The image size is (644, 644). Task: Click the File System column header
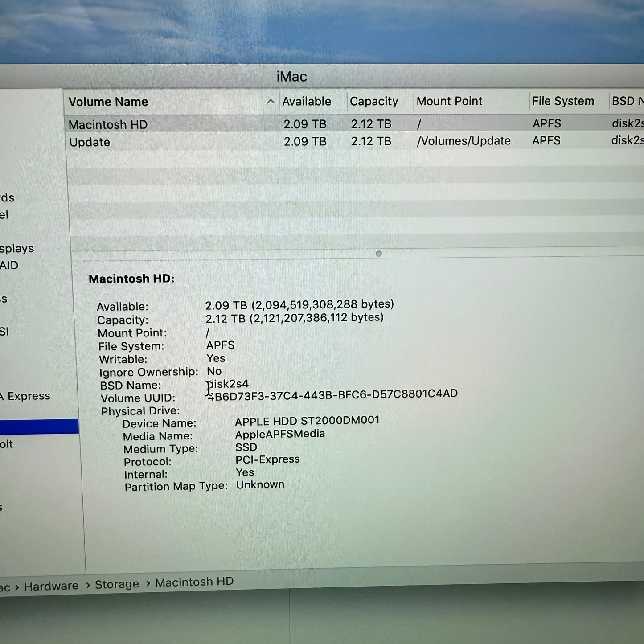(562, 101)
